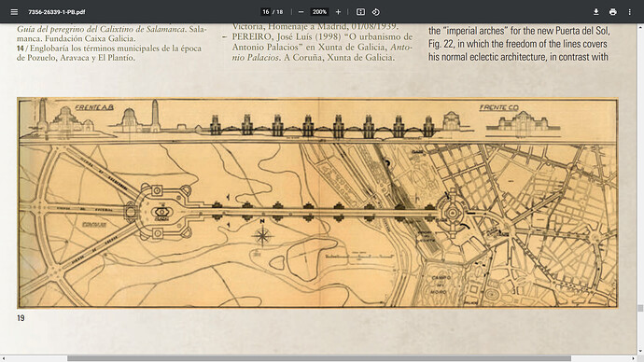This screenshot has height=362, width=644.
Task: Click the current page number field
Action: pyautogui.click(x=265, y=12)
